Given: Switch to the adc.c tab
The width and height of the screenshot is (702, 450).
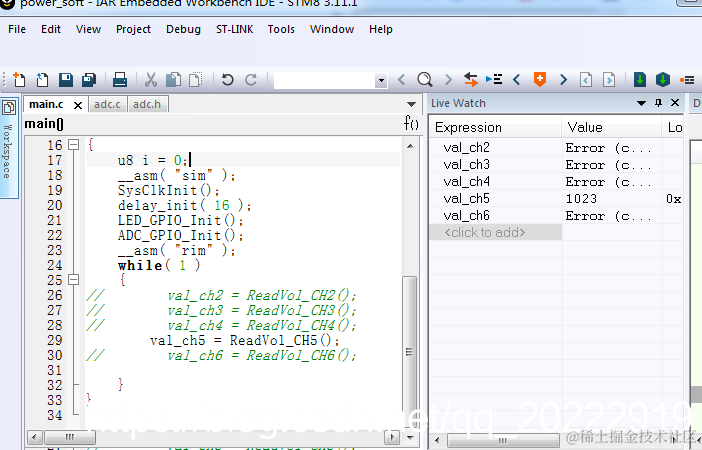Looking at the screenshot, I should point(107,104).
